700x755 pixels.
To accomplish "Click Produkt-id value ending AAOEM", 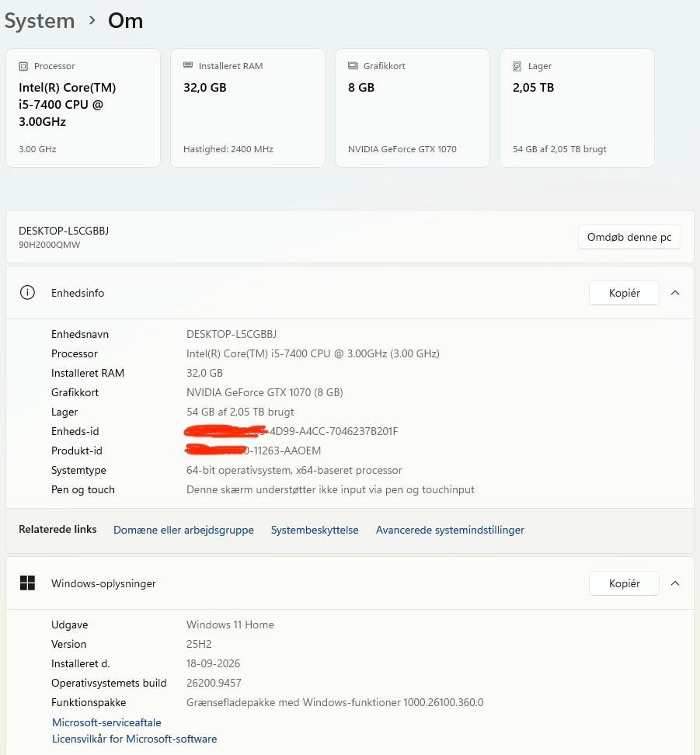I will point(253,451).
